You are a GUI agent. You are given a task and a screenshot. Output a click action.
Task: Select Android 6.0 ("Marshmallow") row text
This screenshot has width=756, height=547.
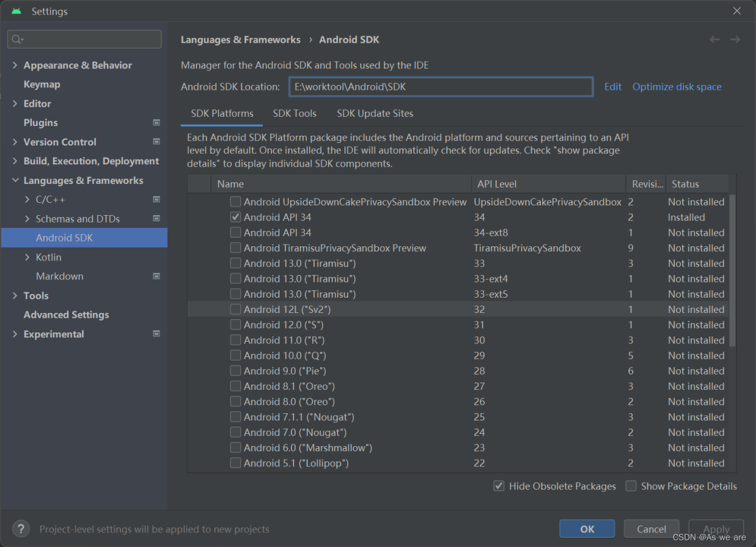tap(308, 447)
